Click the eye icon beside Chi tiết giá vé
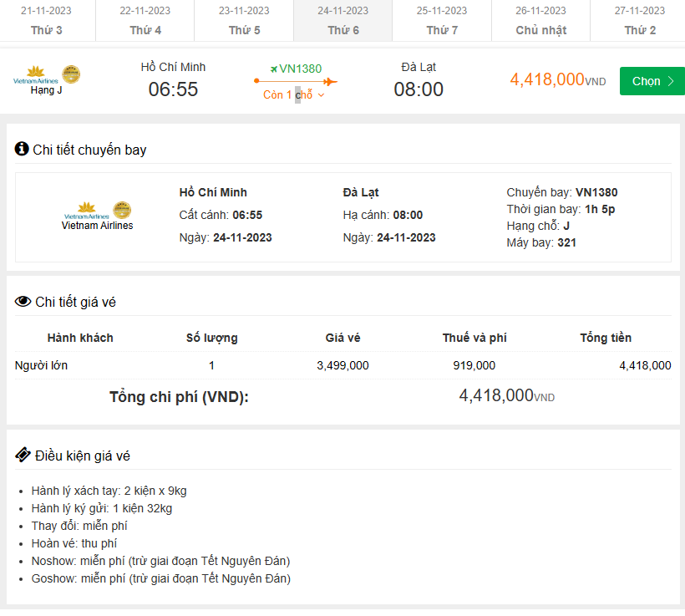The height and width of the screenshot is (616, 685). point(23,302)
